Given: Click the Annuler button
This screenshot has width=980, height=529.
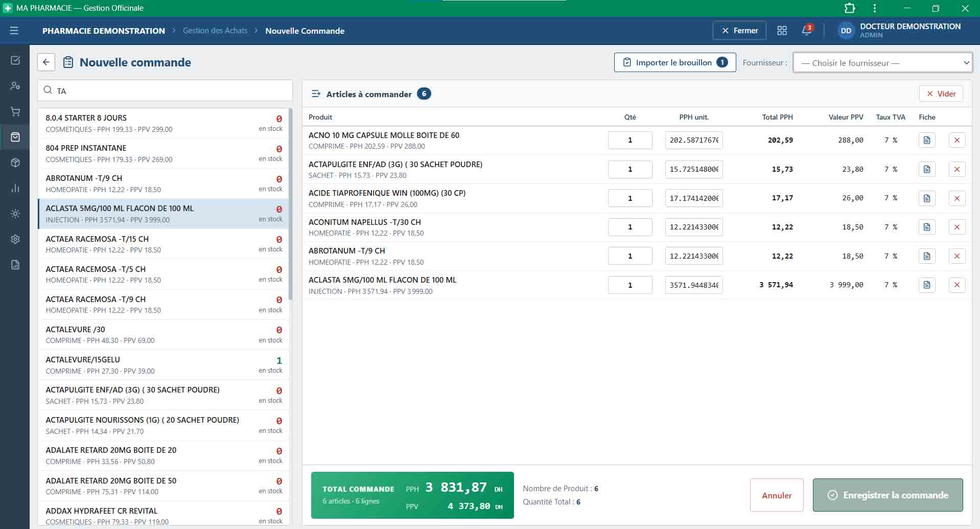Looking at the screenshot, I should [x=777, y=495].
